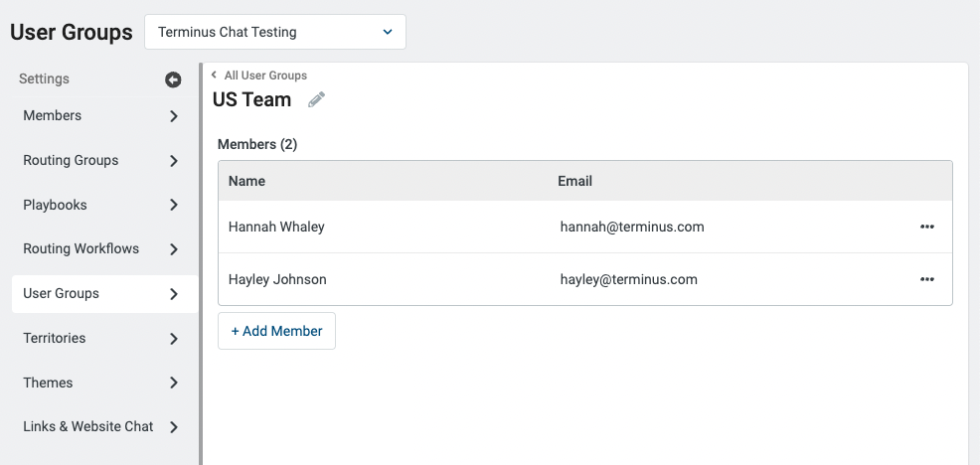
Task: Click the hayley@terminus.com email
Action: tap(629, 279)
